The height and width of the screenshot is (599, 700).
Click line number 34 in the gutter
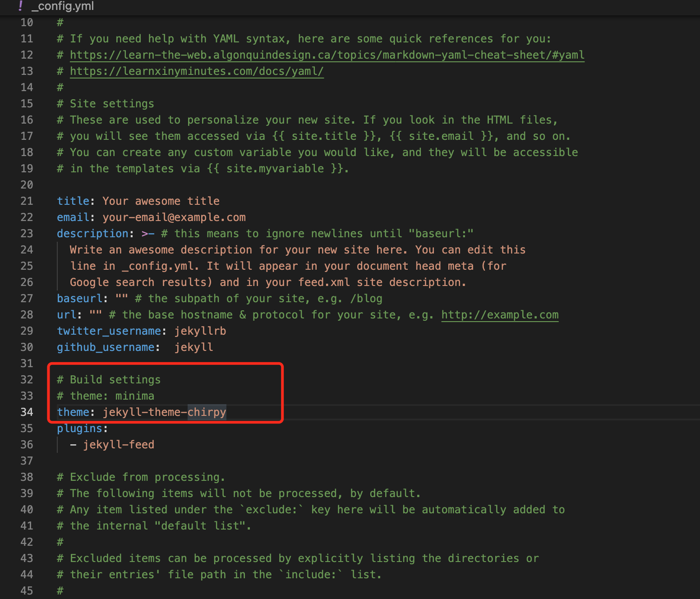tap(27, 412)
